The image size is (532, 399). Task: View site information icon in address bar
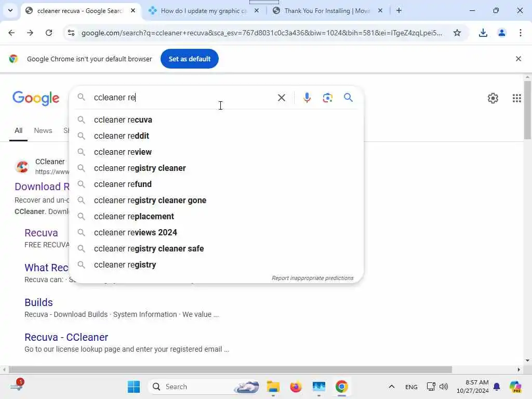71,33
